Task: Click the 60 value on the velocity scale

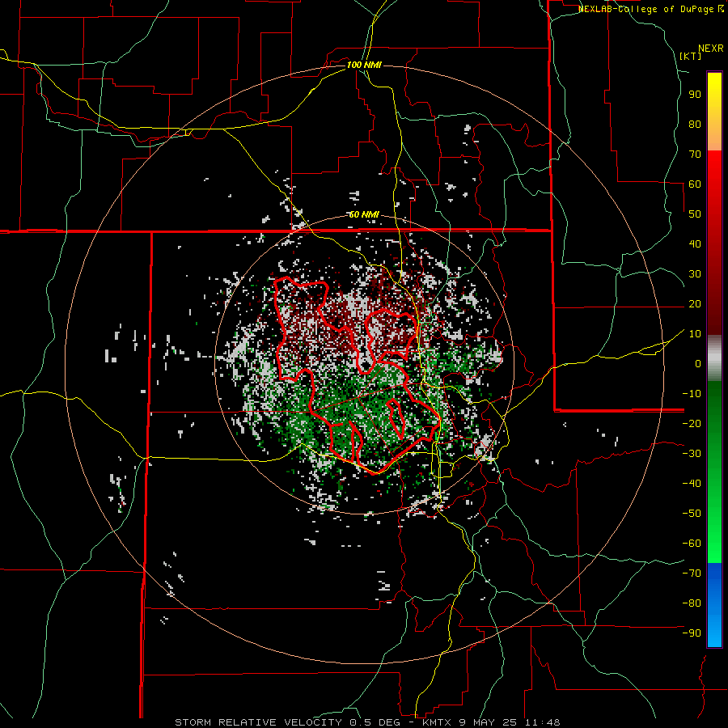Action: [695, 184]
